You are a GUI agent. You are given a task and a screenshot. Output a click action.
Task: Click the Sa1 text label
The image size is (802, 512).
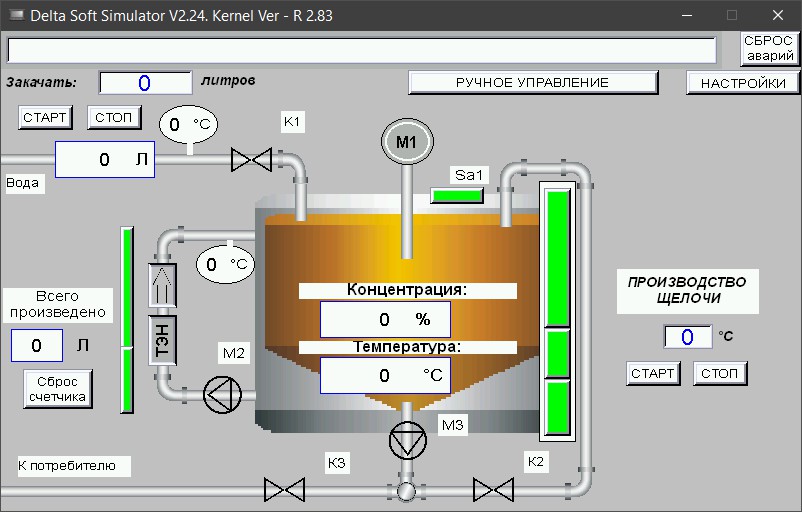469,175
